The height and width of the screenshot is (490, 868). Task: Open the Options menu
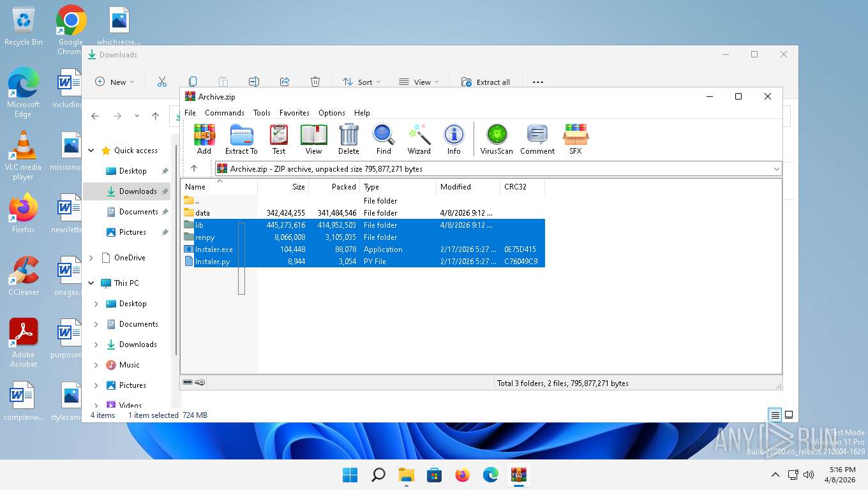(x=332, y=112)
